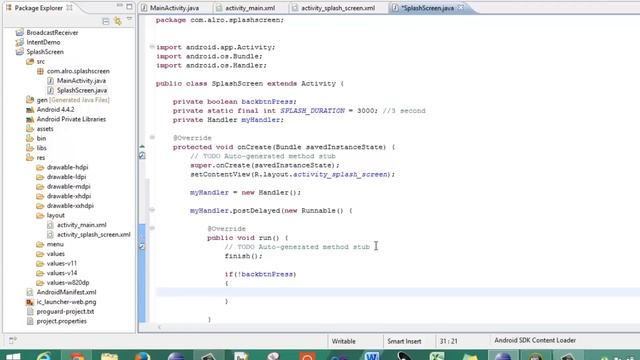Image resolution: width=640 pixels, height=360 pixels.
Task: Click the status bar icon at far left
Action: [x=13, y=340]
